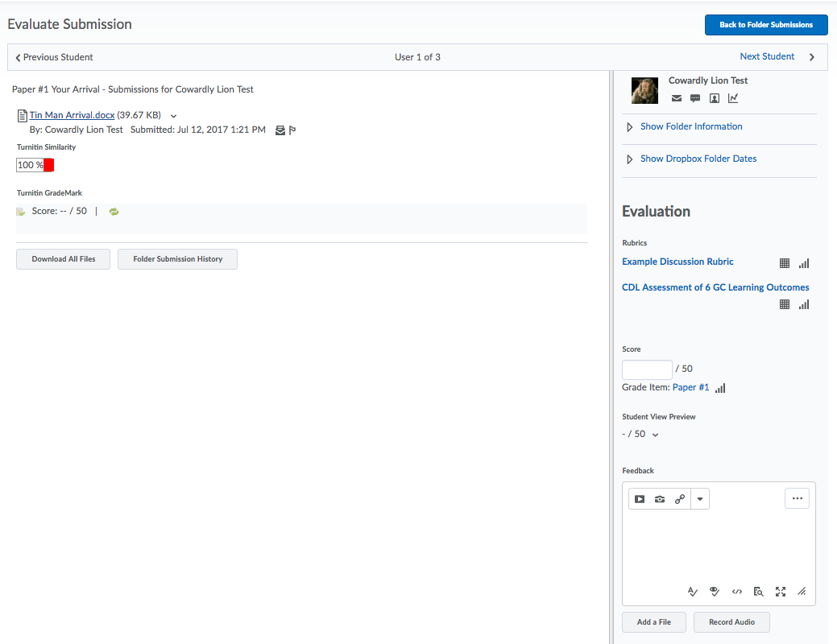Expand Show Folder Information section
Screen dimensions: 837x644
(x=691, y=126)
